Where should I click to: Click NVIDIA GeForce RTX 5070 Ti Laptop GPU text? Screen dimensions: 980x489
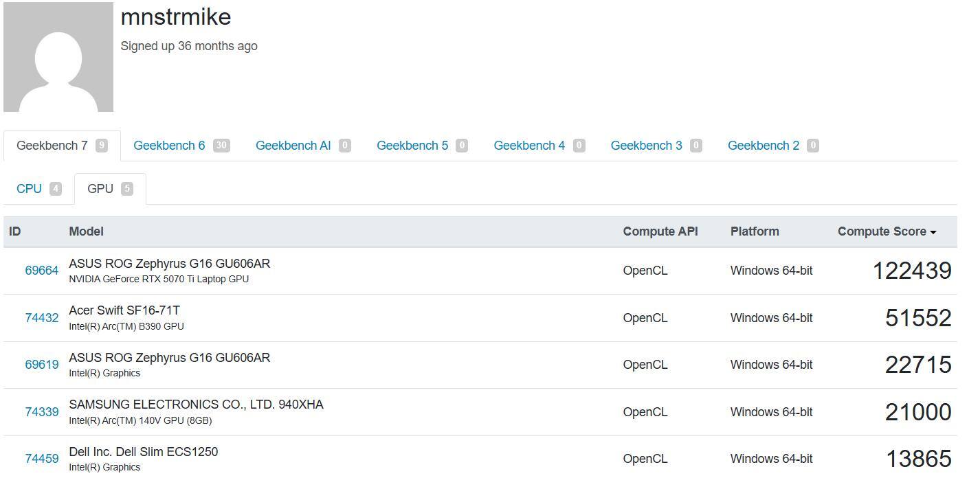tap(159, 280)
